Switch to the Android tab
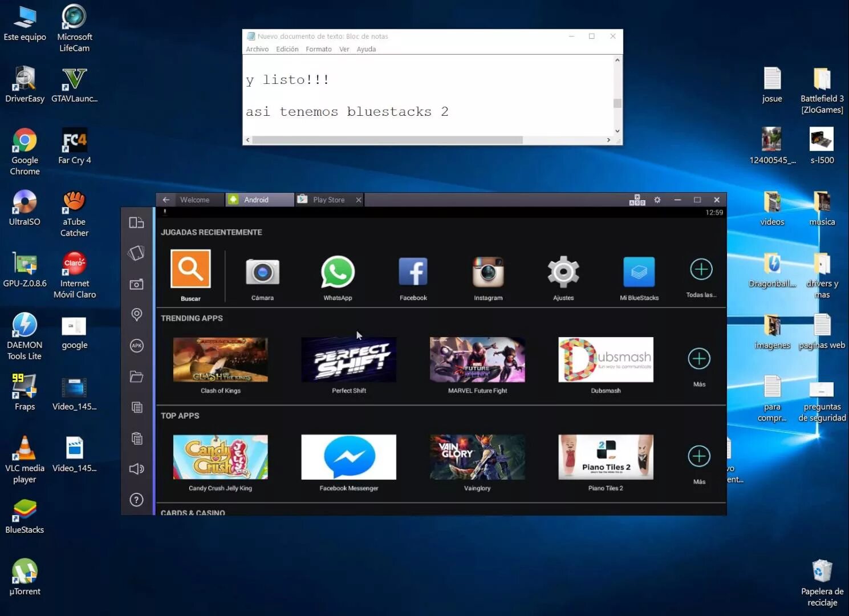 [260, 200]
